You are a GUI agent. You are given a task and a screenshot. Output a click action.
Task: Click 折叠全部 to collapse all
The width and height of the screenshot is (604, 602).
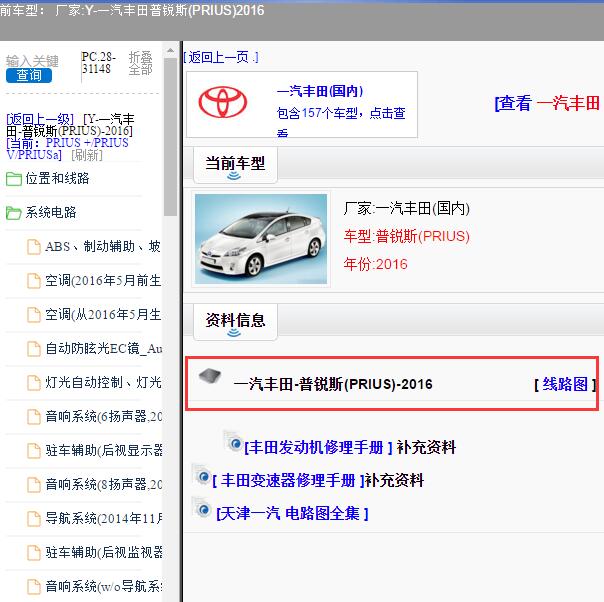(x=140, y=63)
